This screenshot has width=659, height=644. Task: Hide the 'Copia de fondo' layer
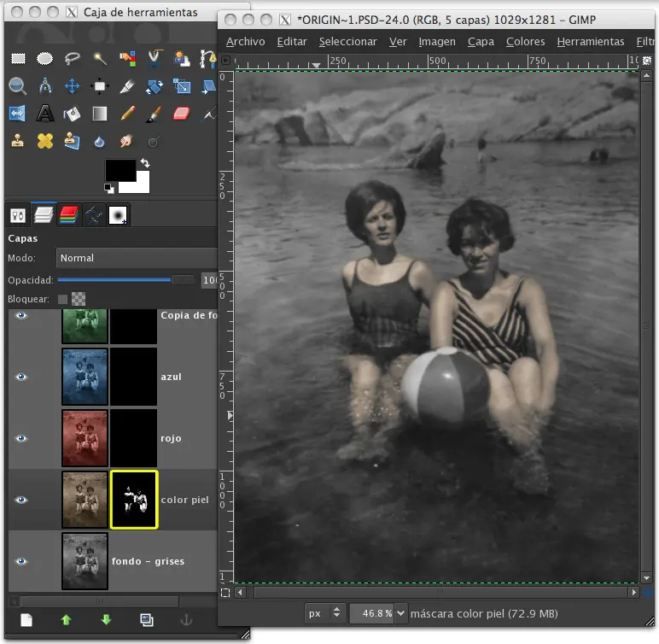pyautogui.click(x=21, y=315)
